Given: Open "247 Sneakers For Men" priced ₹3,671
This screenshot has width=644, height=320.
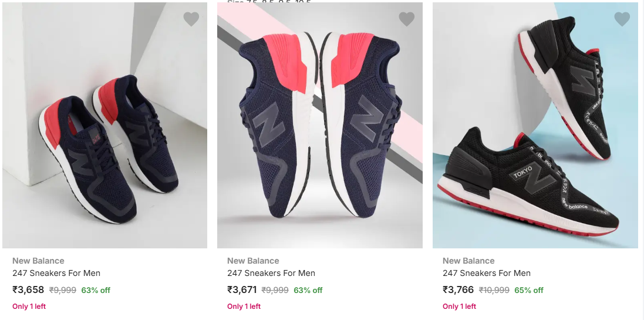Looking at the screenshot, I should [271, 273].
